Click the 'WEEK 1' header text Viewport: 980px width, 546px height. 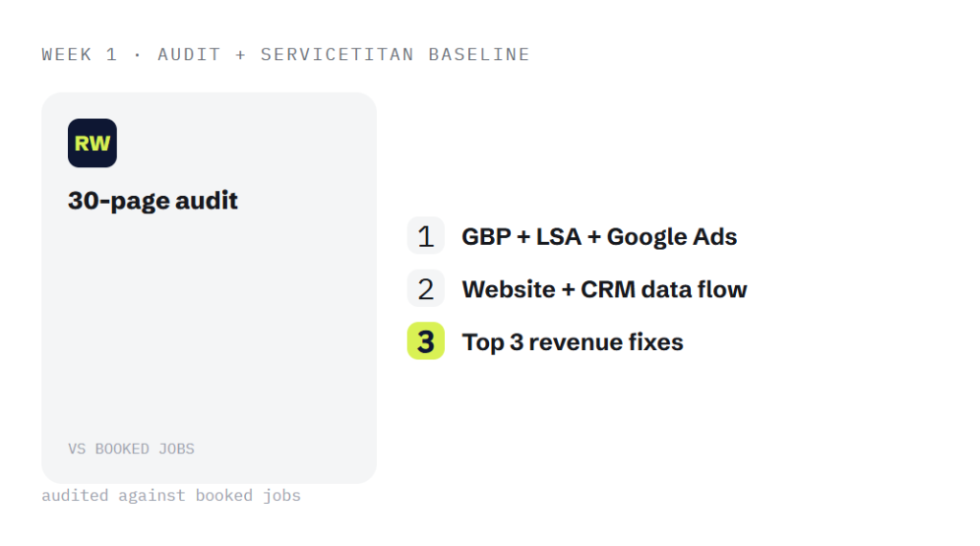tap(79, 55)
